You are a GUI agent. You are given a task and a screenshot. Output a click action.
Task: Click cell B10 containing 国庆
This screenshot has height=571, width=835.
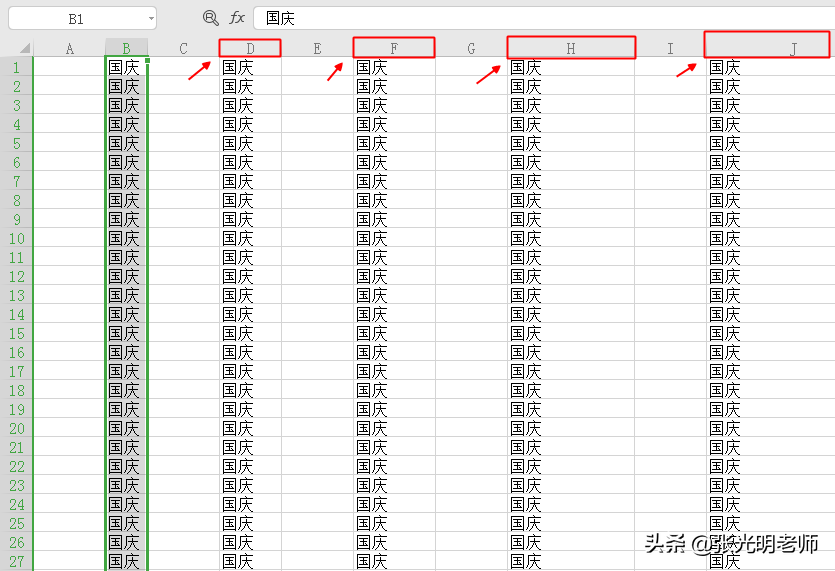coord(126,238)
